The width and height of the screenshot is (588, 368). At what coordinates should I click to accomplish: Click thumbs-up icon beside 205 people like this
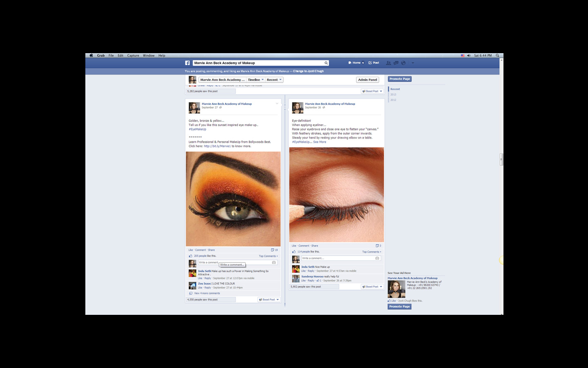(x=191, y=256)
